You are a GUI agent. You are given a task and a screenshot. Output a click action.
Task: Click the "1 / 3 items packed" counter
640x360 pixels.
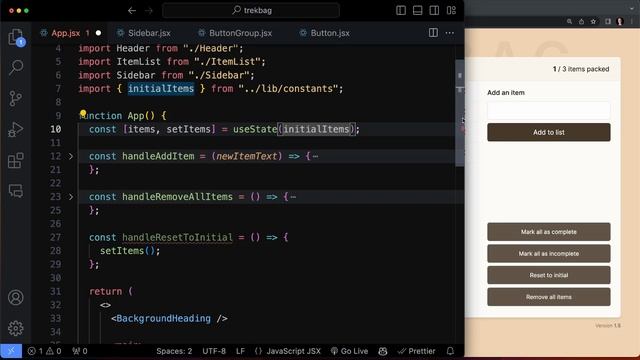[x=581, y=69]
